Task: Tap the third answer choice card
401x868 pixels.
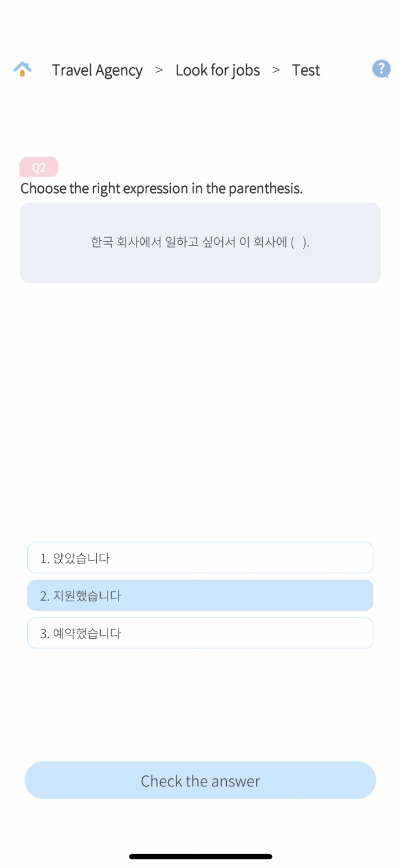Action: pyautogui.click(x=200, y=632)
